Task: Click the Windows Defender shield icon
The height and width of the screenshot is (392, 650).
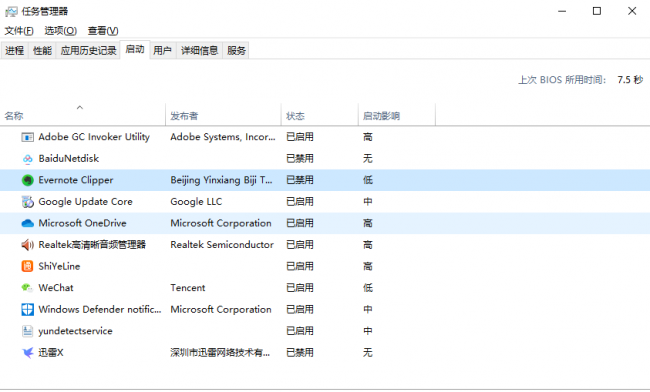Action: (x=27, y=310)
